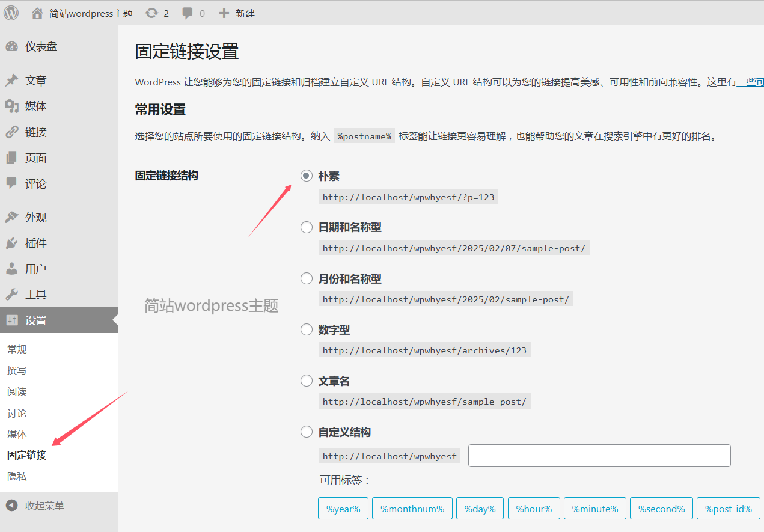Open the 常规 settings submenu
The width and height of the screenshot is (764, 532).
pos(17,350)
